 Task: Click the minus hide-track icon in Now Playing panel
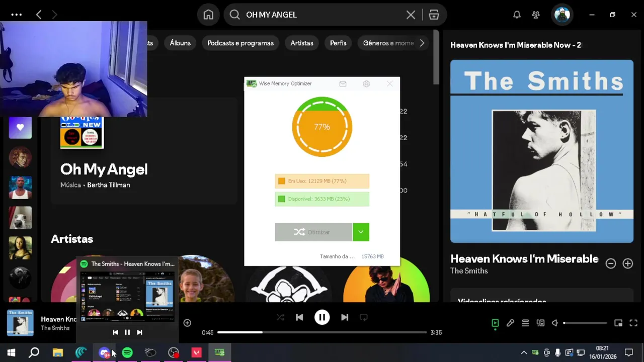point(611,263)
